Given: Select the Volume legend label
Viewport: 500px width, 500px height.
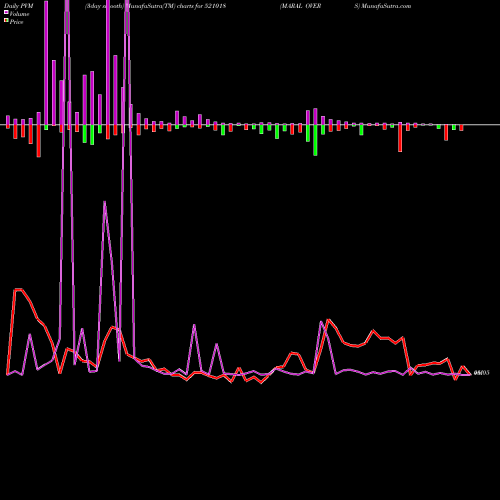Looking at the screenshot, I should coord(19,14).
